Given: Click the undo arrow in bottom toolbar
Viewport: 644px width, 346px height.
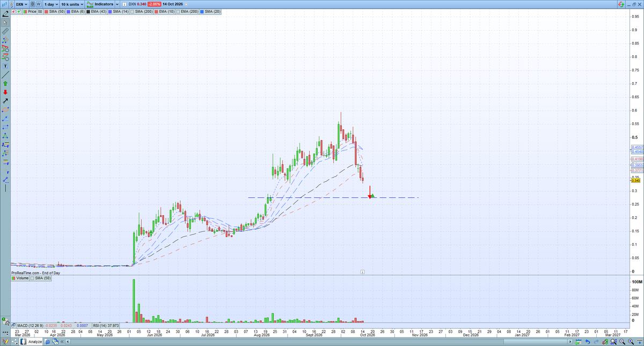Looking at the screenshot, I should pyautogui.click(x=589, y=341).
